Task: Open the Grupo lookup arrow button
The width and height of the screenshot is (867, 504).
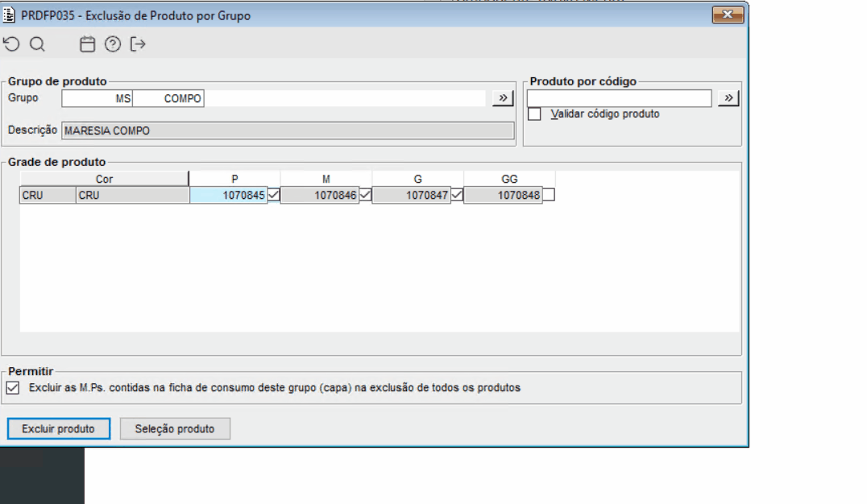Action: pos(503,98)
